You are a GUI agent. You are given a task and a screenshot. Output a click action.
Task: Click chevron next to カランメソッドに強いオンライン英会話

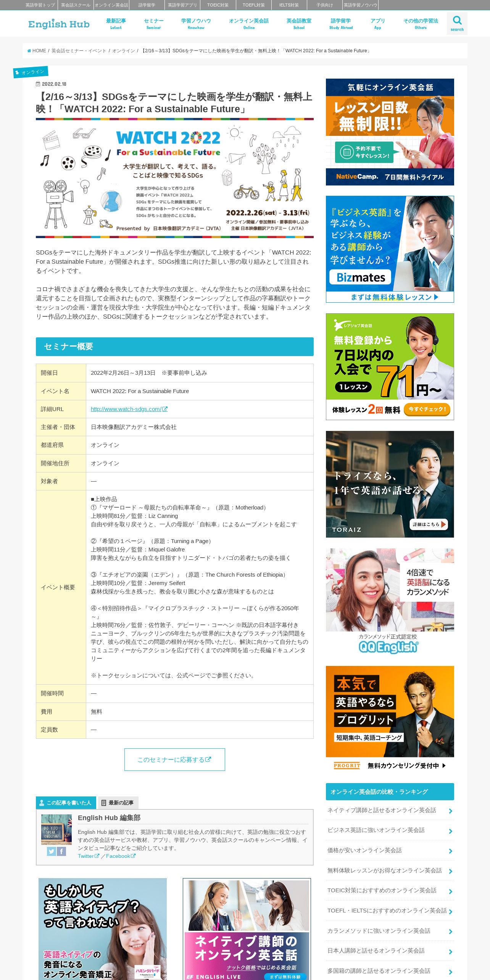[450, 932]
